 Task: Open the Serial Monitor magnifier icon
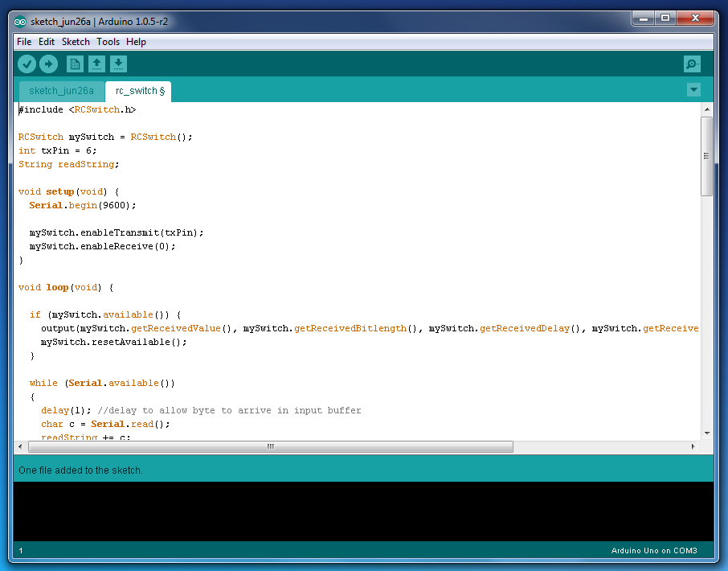(693, 64)
